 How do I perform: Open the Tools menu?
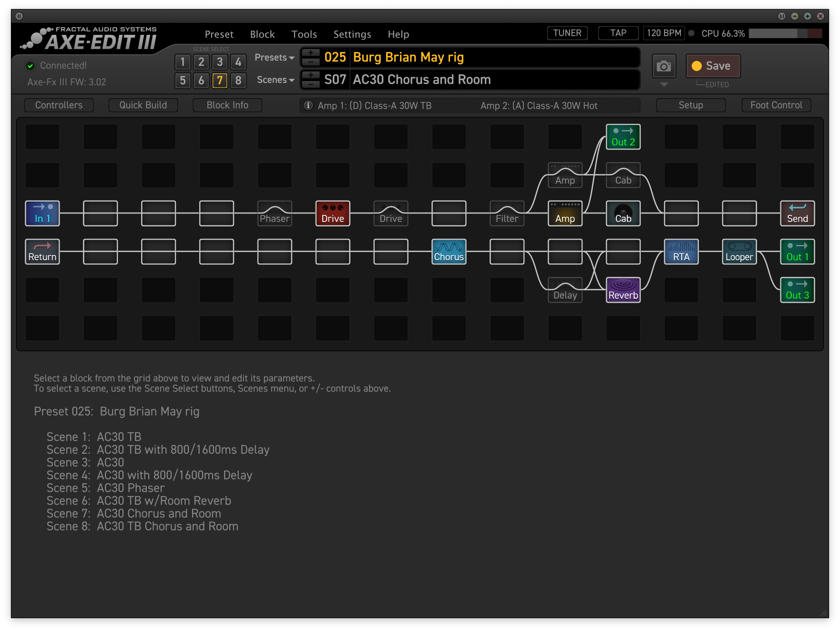(304, 34)
